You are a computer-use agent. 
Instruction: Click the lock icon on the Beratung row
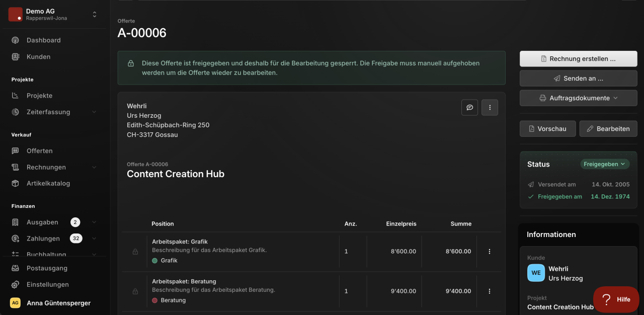tap(135, 291)
